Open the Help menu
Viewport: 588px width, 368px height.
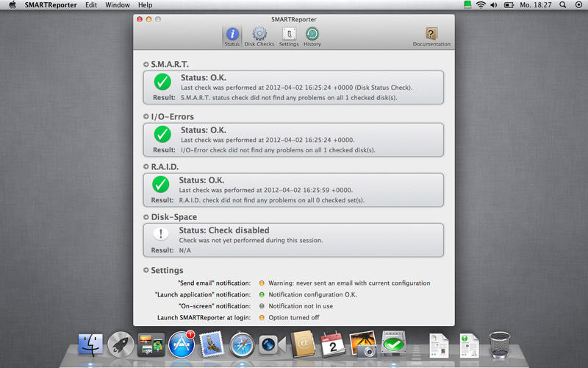(x=146, y=5)
